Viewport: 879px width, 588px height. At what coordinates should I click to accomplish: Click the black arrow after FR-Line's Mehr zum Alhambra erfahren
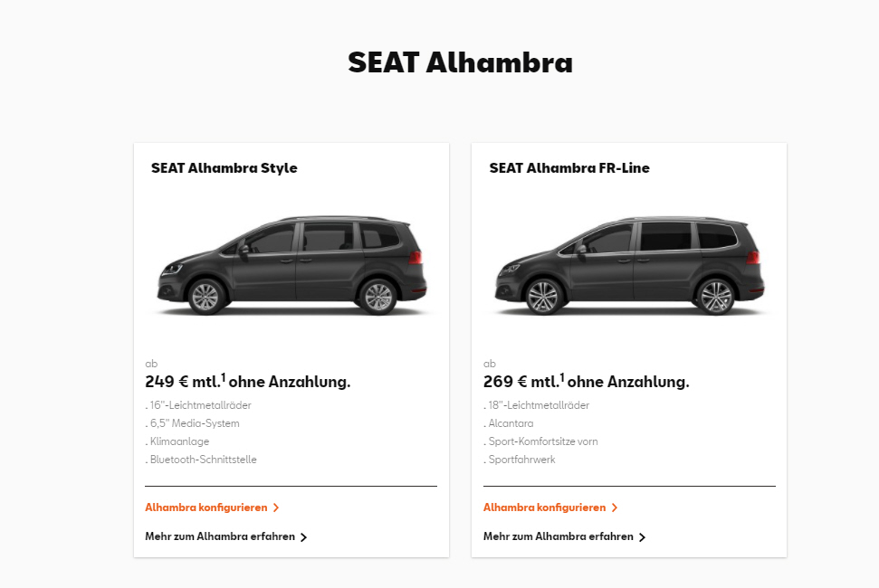[x=642, y=537]
